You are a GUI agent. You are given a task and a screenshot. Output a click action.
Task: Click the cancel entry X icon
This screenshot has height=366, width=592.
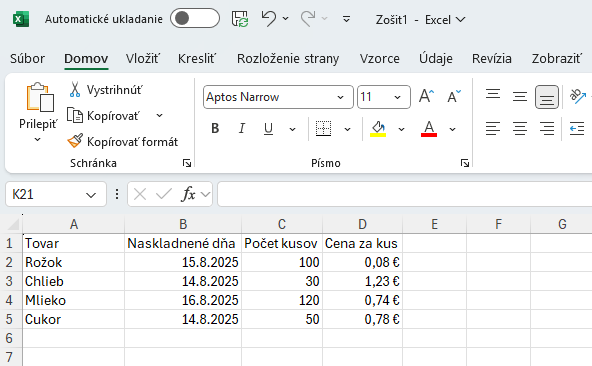point(140,195)
